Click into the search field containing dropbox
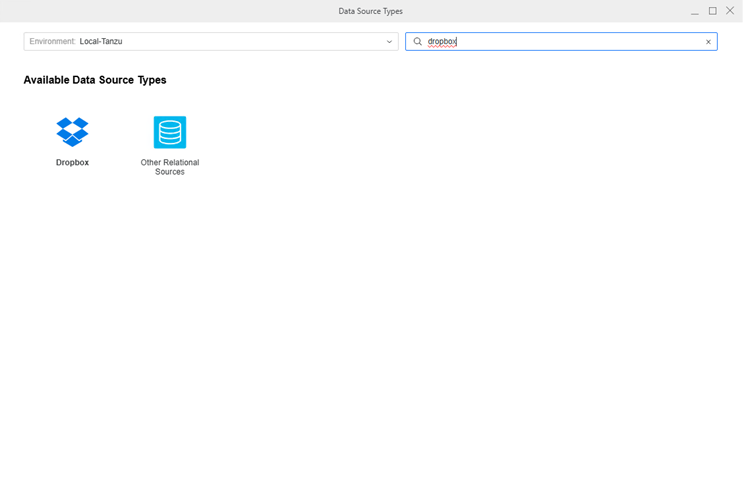 coord(561,42)
